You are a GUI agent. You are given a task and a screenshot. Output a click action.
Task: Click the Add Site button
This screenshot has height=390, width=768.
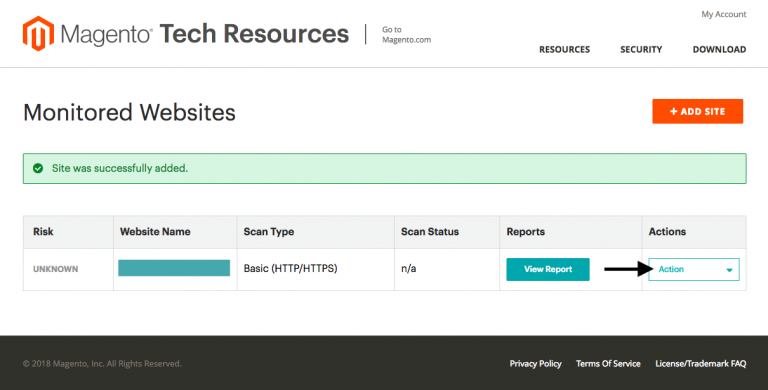click(697, 111)
